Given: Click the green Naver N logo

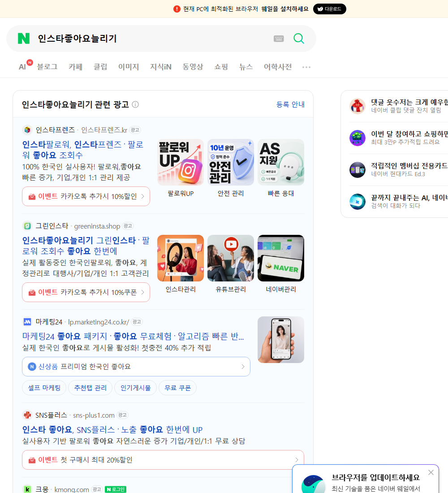Looking at the screenshot, I should click(24, 39).
